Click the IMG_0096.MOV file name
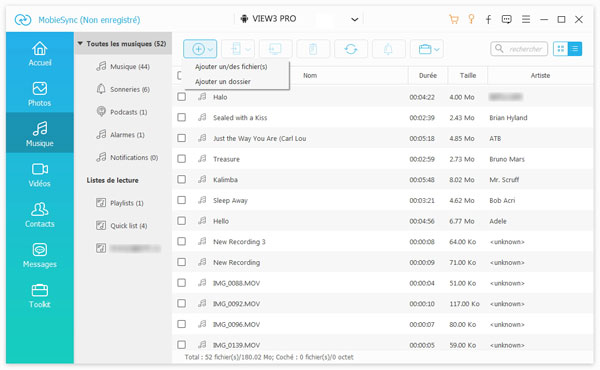 pyautogui.click(x=236, y=324)
